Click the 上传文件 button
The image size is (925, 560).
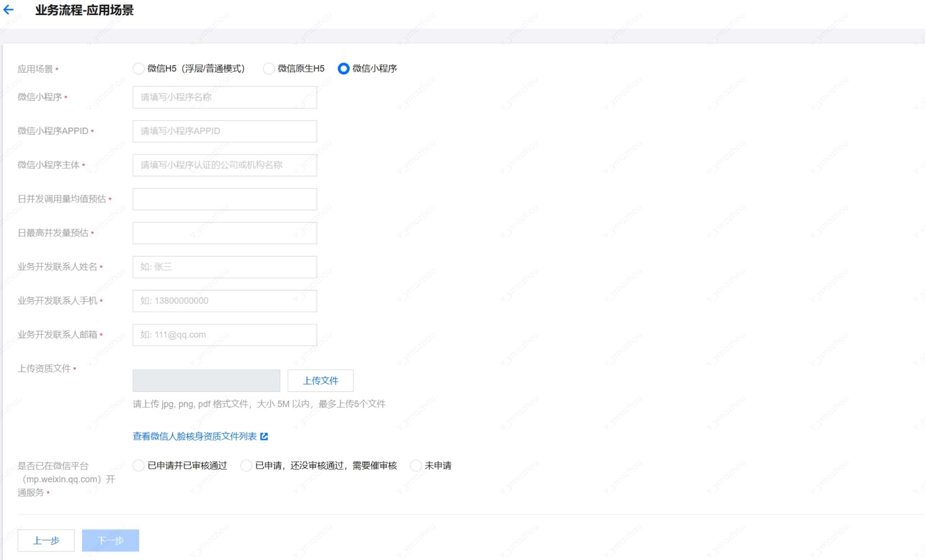tap(320, 381)
